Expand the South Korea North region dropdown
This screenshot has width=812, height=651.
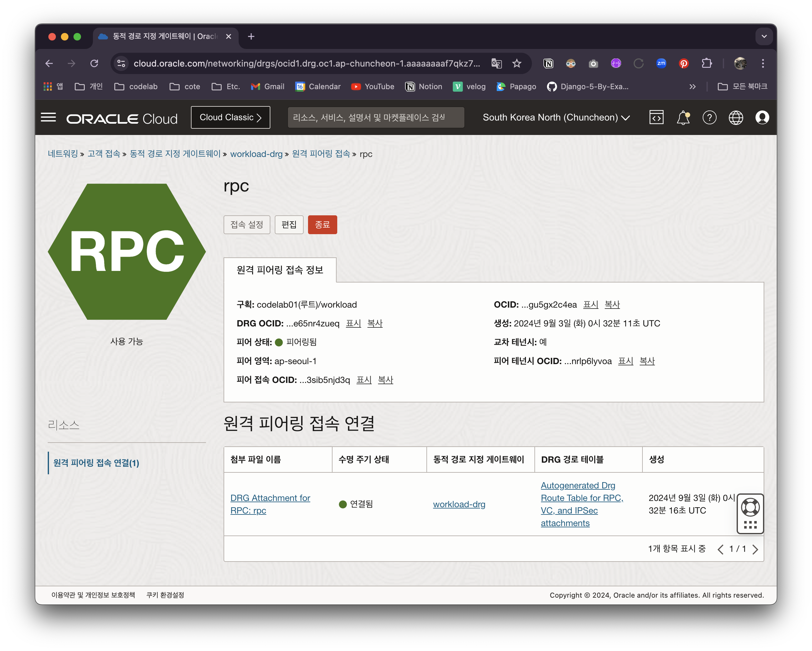[x=556, y=117]
